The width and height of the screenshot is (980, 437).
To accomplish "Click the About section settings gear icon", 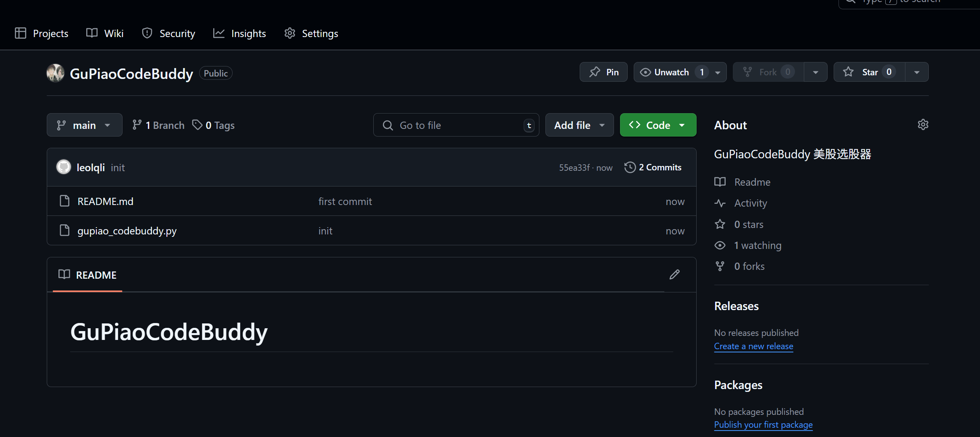I will (923, 125).
